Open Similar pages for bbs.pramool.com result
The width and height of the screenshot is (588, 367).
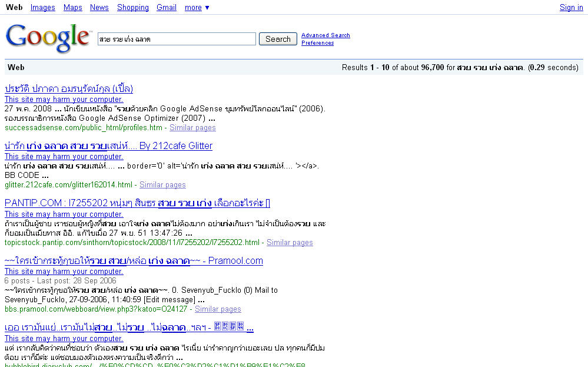(218, 309)
